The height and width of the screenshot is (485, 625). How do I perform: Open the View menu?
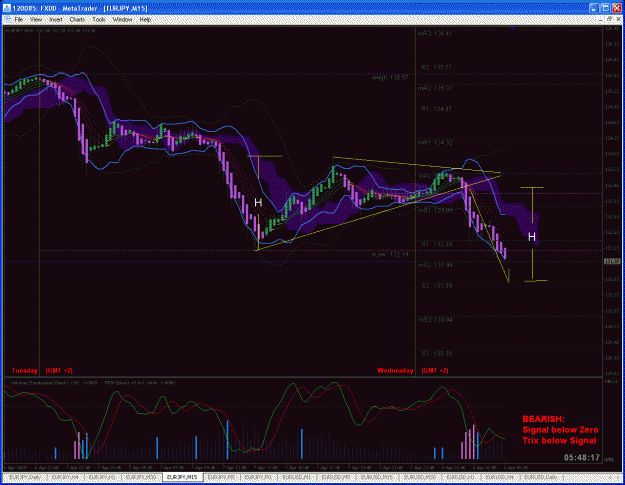[x=36, y=19]
